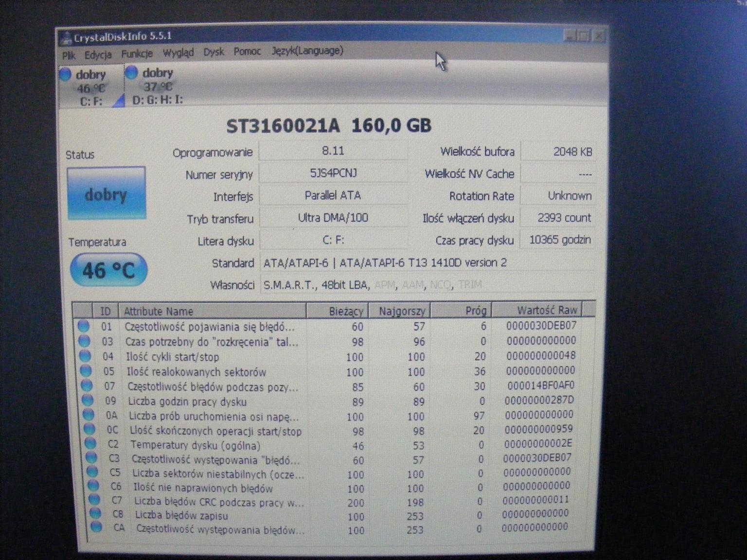The height and width of the screenshot is (560, 747).
Task: Click the Rotation Rate value Unknown
Action: pos(558,196)
